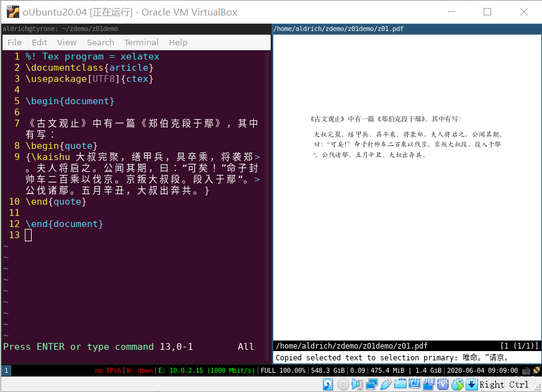Screen dimensions: 542x392
Task: Click the PDF viewer title path z01.pdf
Action: tap(338, 29)
